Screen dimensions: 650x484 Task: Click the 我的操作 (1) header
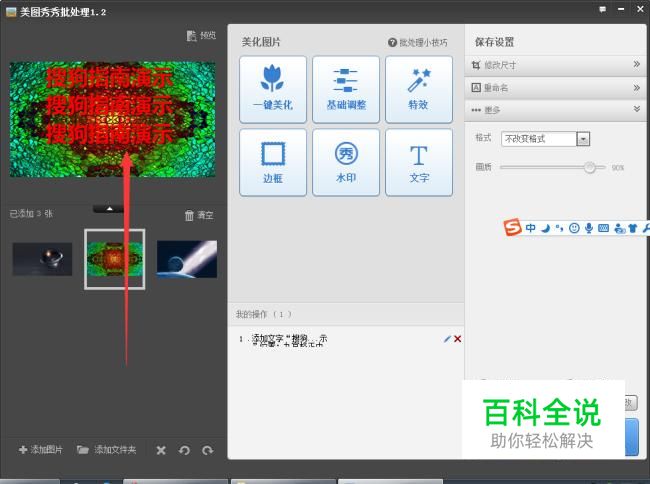(264, 315)
